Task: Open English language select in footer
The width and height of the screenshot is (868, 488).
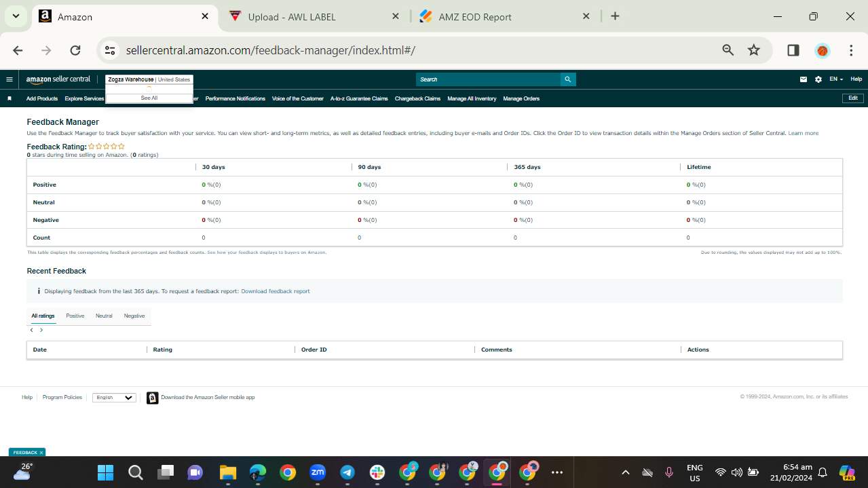Action: pyautogui.click(x=114, y=398)
